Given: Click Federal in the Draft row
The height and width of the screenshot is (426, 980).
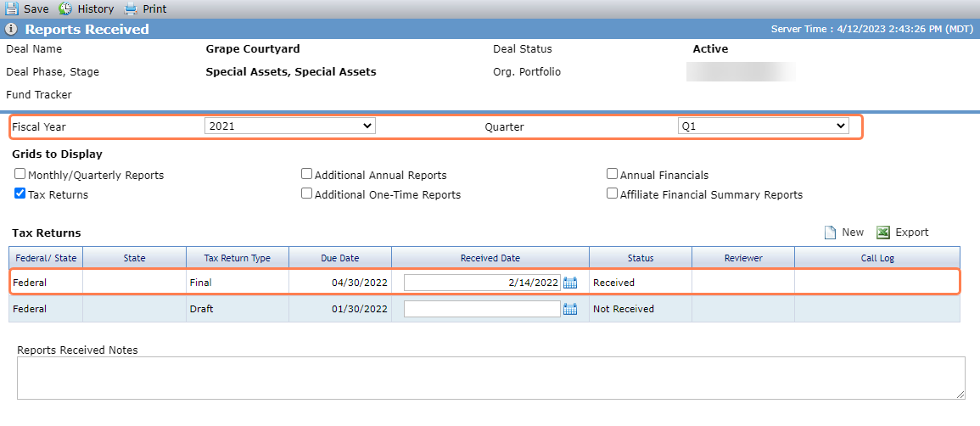Looking at the screenshot, I should click(x=30, y=309).
